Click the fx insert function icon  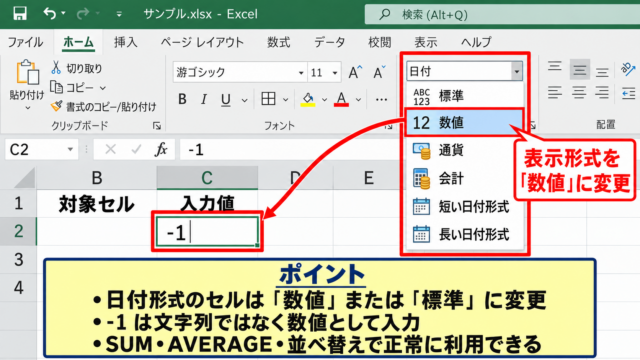click(161, 149)
